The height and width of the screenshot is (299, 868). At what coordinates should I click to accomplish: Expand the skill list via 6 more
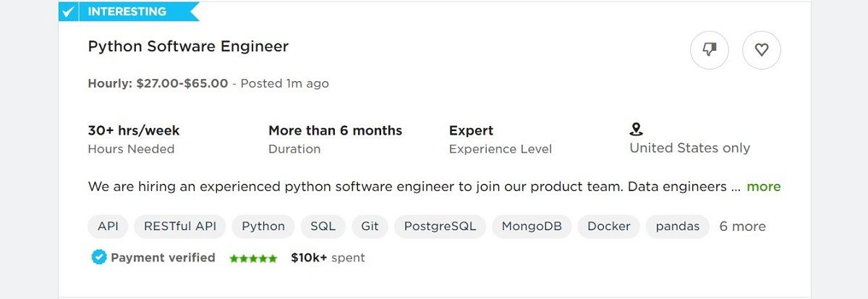(x=742, y=226)
